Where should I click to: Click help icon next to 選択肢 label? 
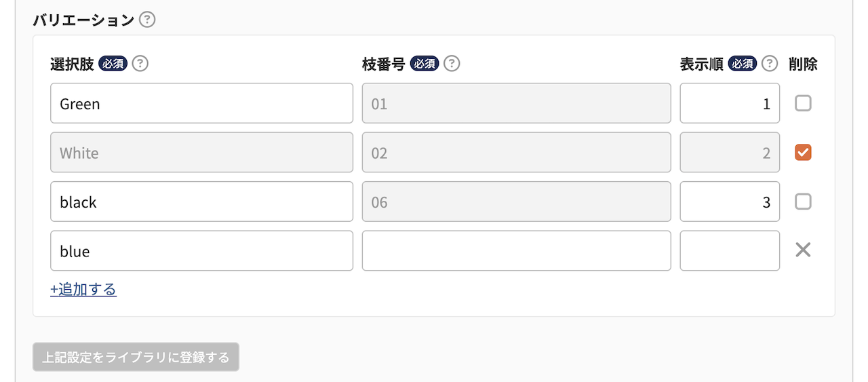140,64
